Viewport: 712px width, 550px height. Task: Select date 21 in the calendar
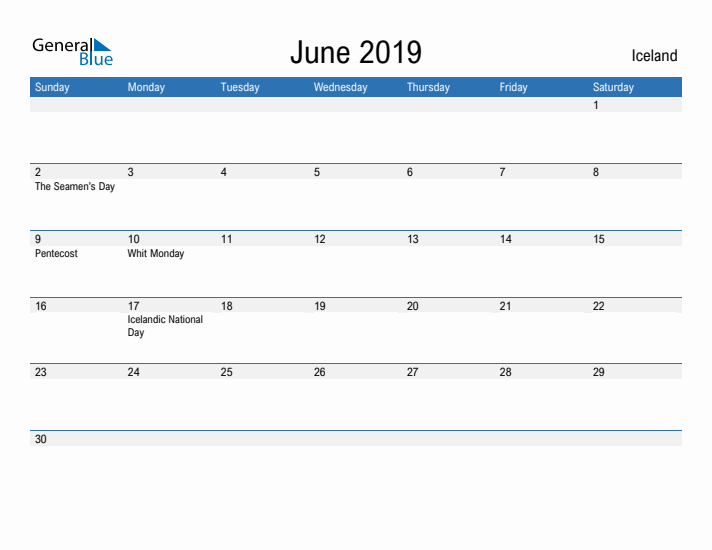point(505,306)
